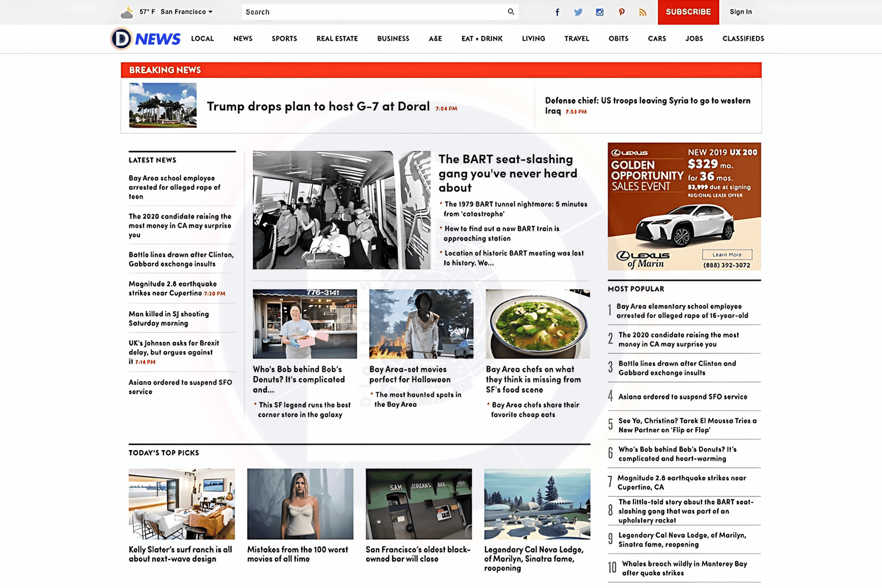Open Bay Area school employee arrested latest news

tap(174, 187)
